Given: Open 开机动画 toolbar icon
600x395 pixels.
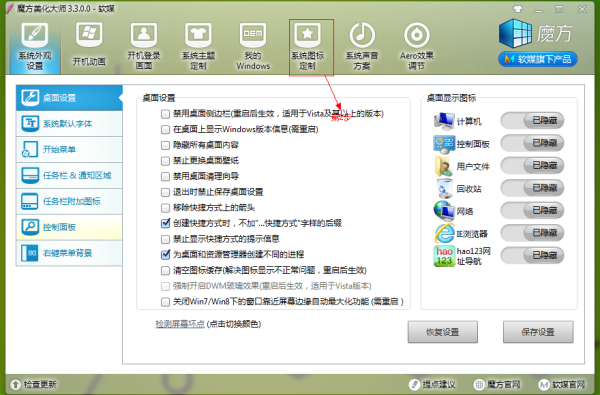Looking at the screenshot, I should (89, 44).
